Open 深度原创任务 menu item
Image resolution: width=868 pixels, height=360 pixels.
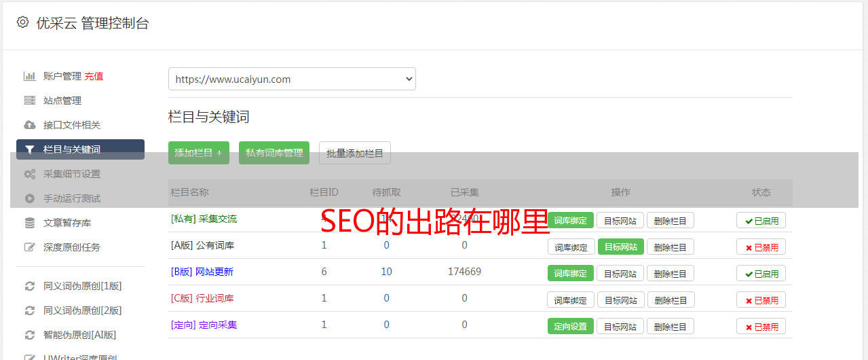pos(72,247)
